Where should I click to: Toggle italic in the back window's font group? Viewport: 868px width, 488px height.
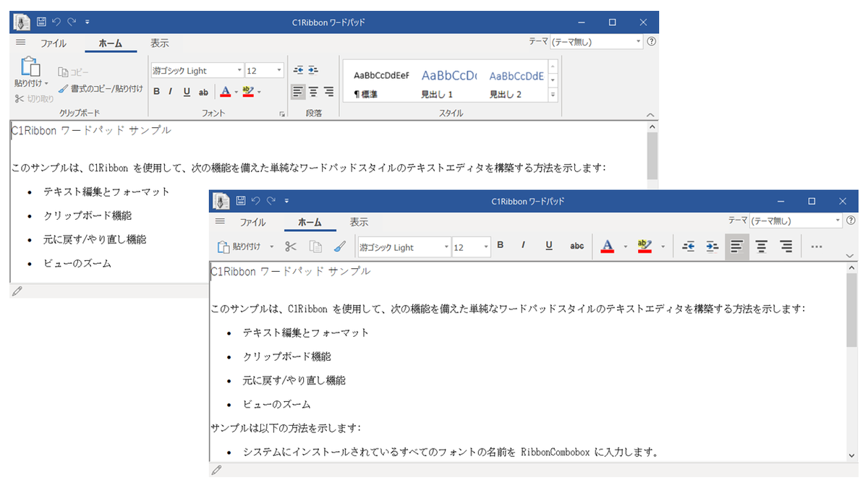tap(171, 92)
